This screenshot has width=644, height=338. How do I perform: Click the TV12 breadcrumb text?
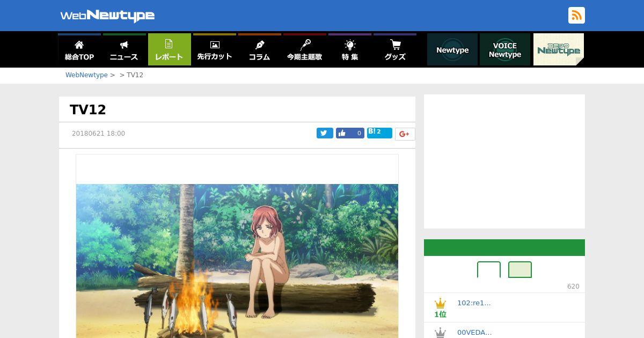coord(135,75)
